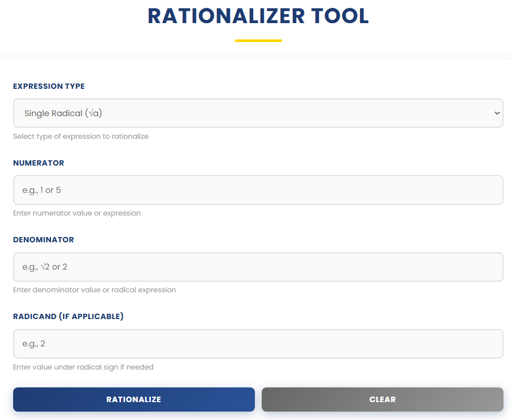Click the Rationalizer Tool page title
The width and height of the screenshot is (514, 420).
(258, 16)
